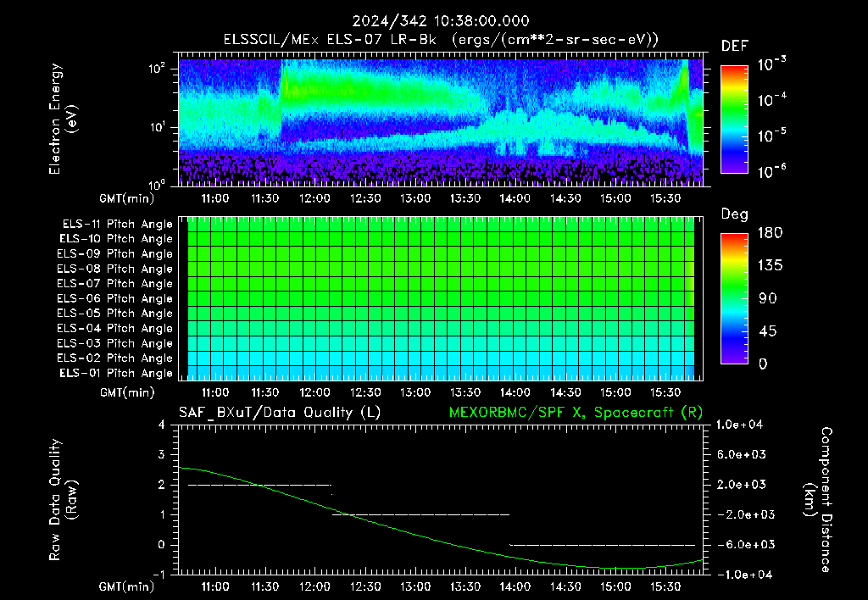Image resolution: width=868 pixels, height=600 pixels.
Task: Select the 180 value on the Deg scale
Action: 770,232
